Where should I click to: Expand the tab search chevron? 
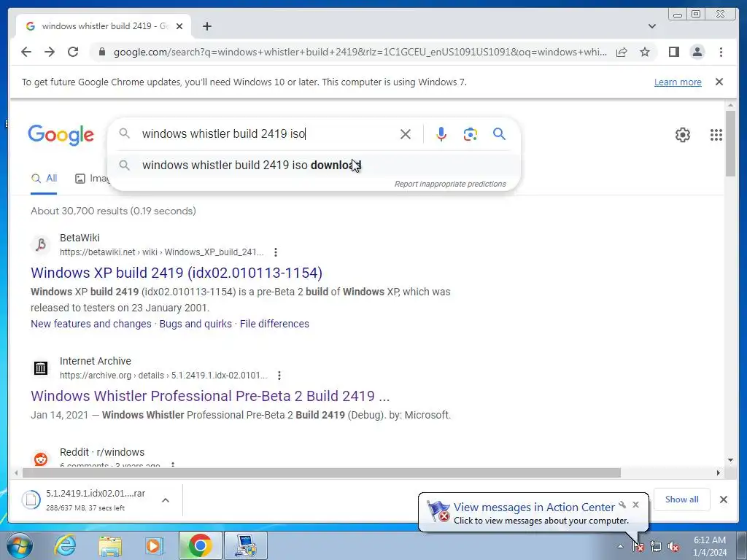pyautogui.click(x=652, y=26)
